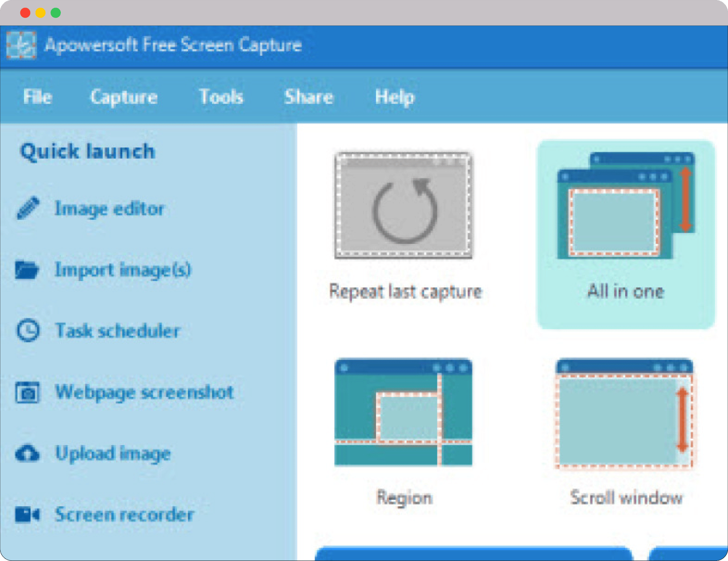Open the Share menu
The image size is (728, 561).
[x=309, y=97]
